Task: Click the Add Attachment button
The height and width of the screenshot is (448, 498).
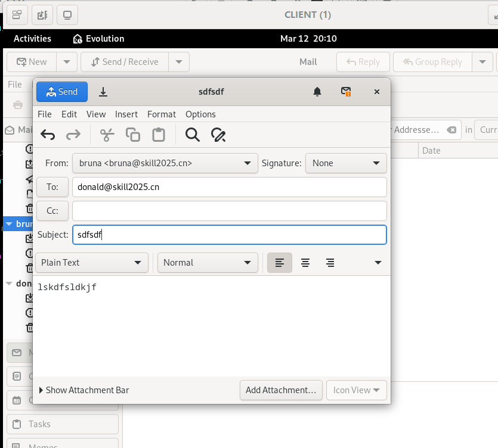Action: (281, 390)
